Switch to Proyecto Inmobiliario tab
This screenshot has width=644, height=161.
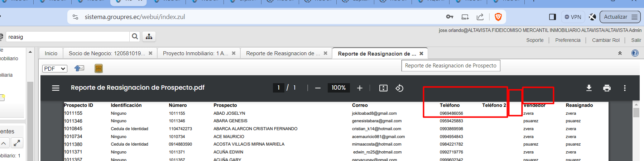click(195, 53)
